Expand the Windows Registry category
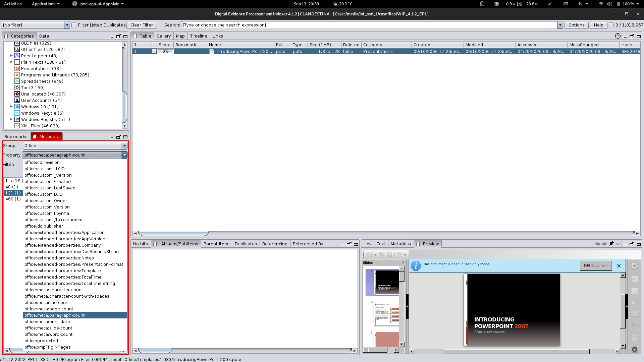Screen dimensions: 644x362 click(x=11, y=119)
